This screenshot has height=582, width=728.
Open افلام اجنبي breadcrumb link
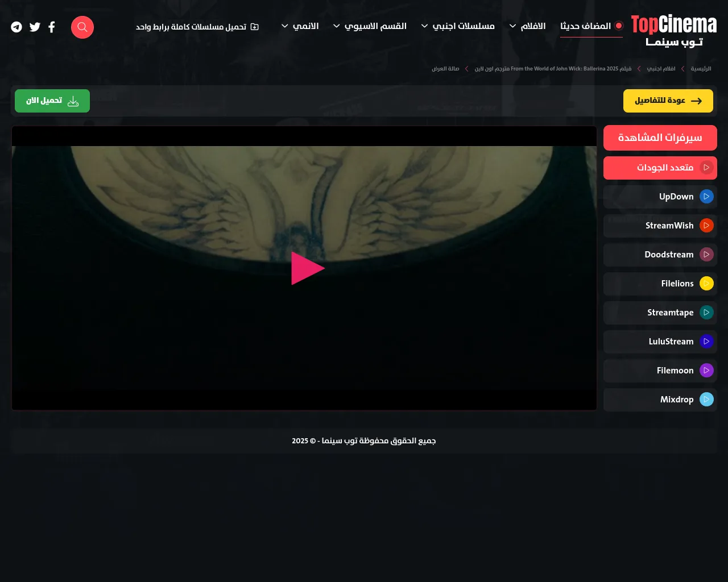[661, 69]
